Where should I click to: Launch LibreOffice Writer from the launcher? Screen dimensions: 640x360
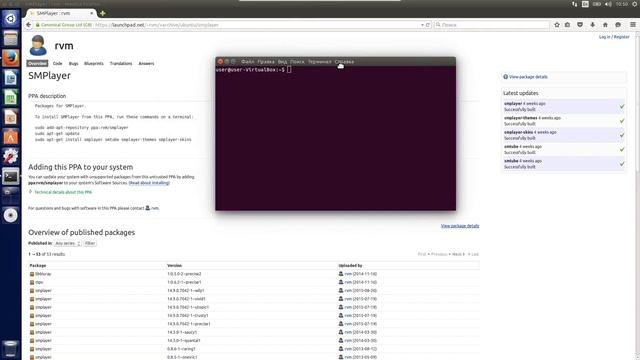point(11,78)
